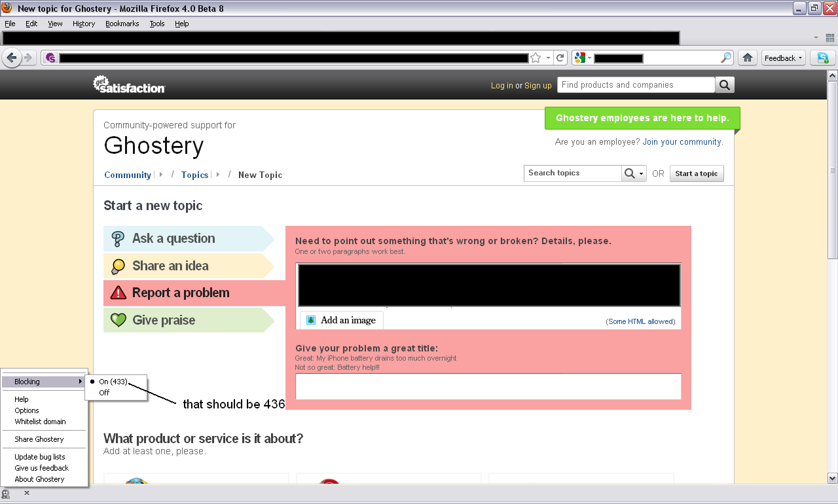Open Search topics filter dropdown arrow
The height and width of the screenshot is (504, 838).
coord(642,174)
